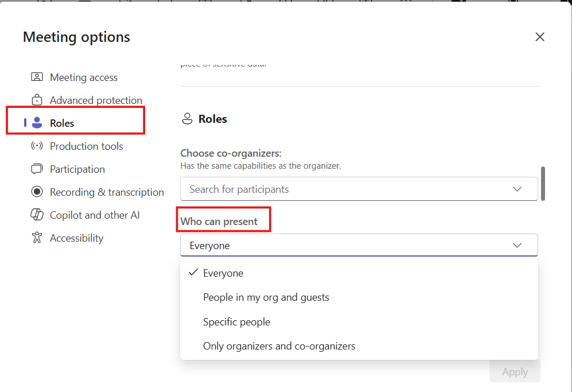Click the Copilot and other AI icon
Screen dimensions: 572x392
point(37,215)
